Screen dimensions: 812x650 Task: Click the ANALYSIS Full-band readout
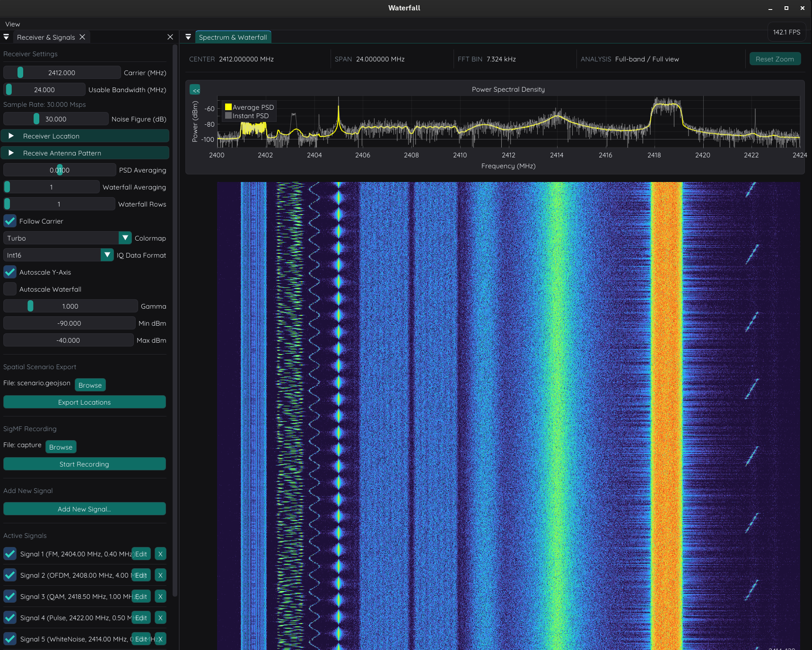(x=630, y=59)
